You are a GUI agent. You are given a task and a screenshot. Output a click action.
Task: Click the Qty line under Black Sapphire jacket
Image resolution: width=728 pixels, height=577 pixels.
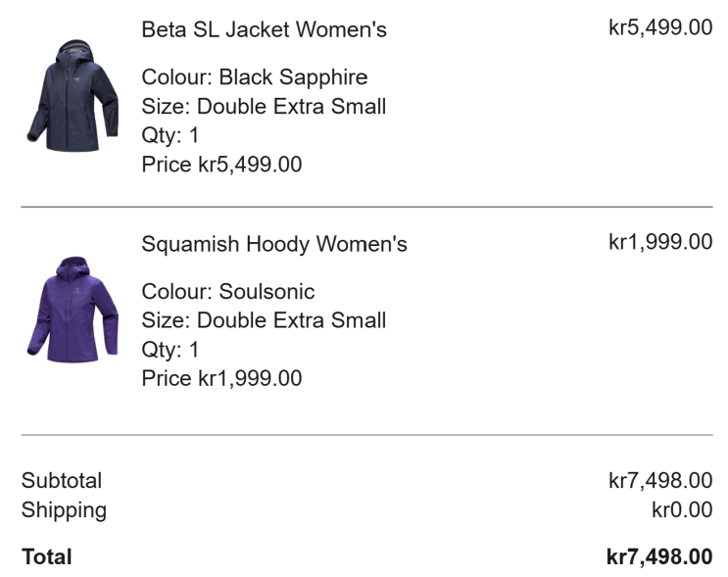coord(170,135)
